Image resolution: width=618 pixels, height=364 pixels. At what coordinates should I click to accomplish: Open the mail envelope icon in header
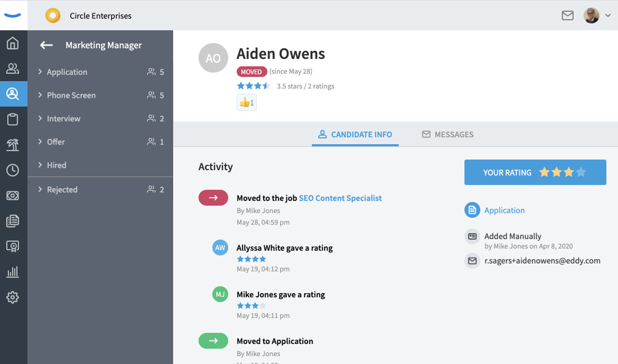(567, 15)
